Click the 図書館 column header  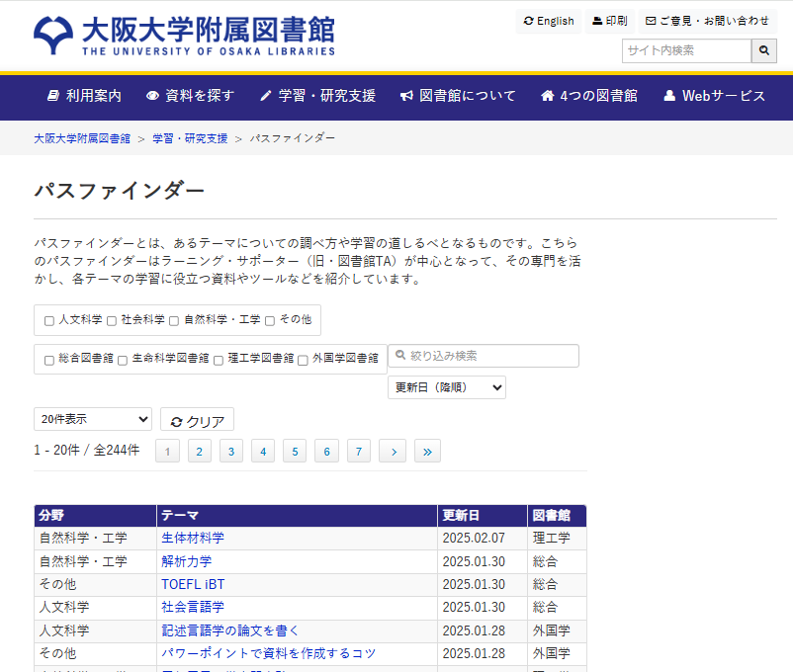click(x=557, y=515)
